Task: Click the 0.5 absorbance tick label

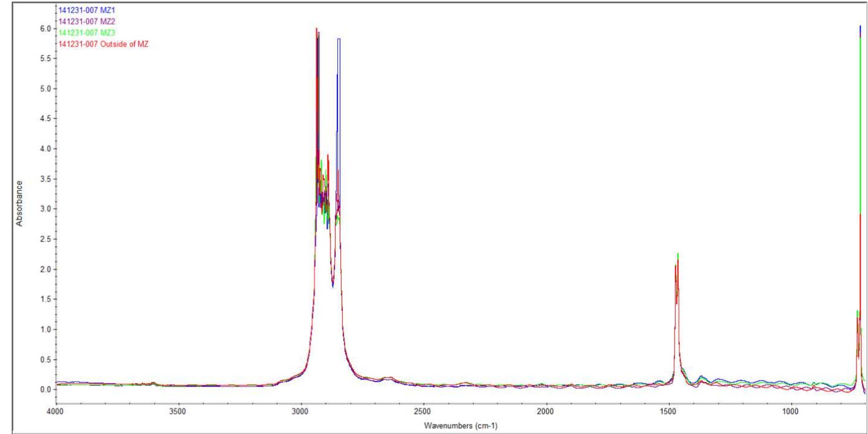Action: 46,359
